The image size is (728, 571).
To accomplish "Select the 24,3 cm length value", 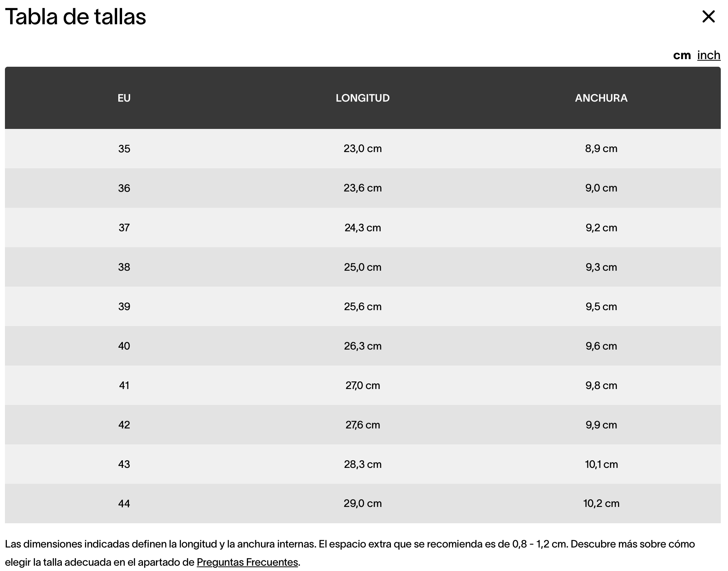I will tap(362, 228).
